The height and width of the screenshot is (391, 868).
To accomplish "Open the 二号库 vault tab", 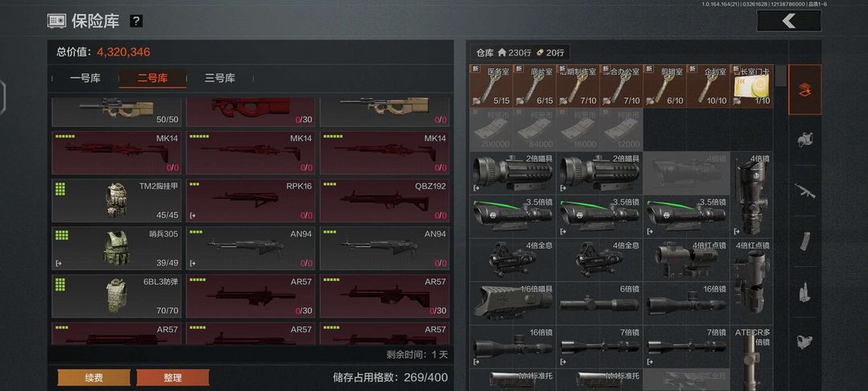I will tap(152, 78).
